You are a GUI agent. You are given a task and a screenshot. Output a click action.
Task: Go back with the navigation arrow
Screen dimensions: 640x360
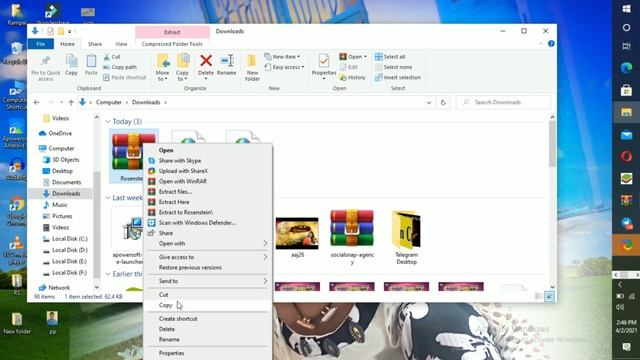coord(36,102)
